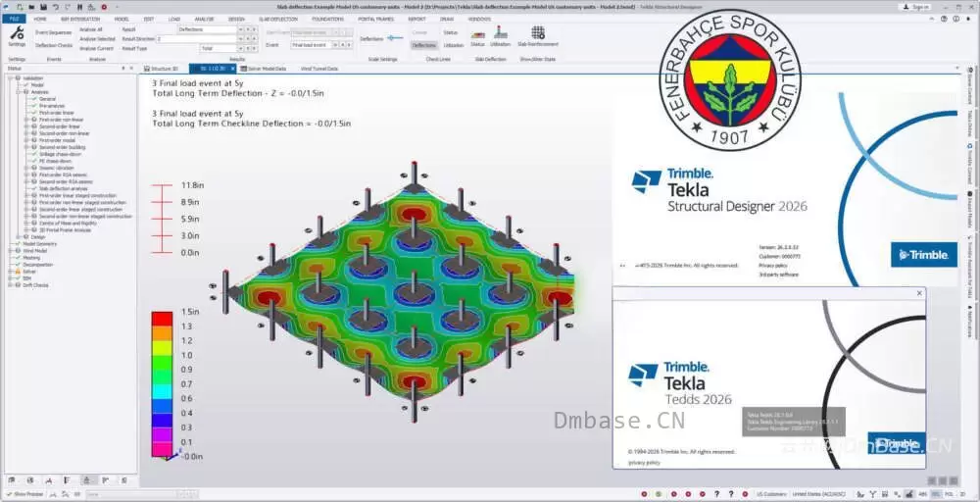The width and height of the screenshot is (980, 502).
Task: Click the red circular icon in quick access toolbar
Action: point(104,7)
